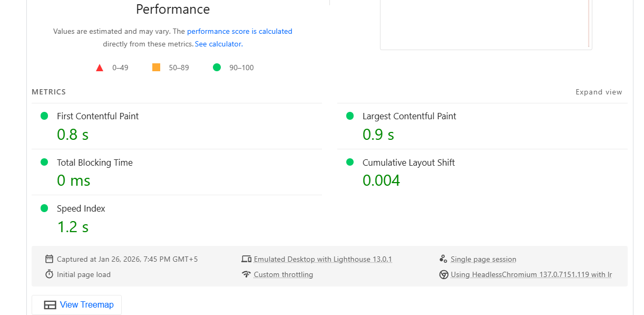Click the green dot next to Cumulative Layout Shift
This screenshot has width=644, height=315.
click(350, 163)
